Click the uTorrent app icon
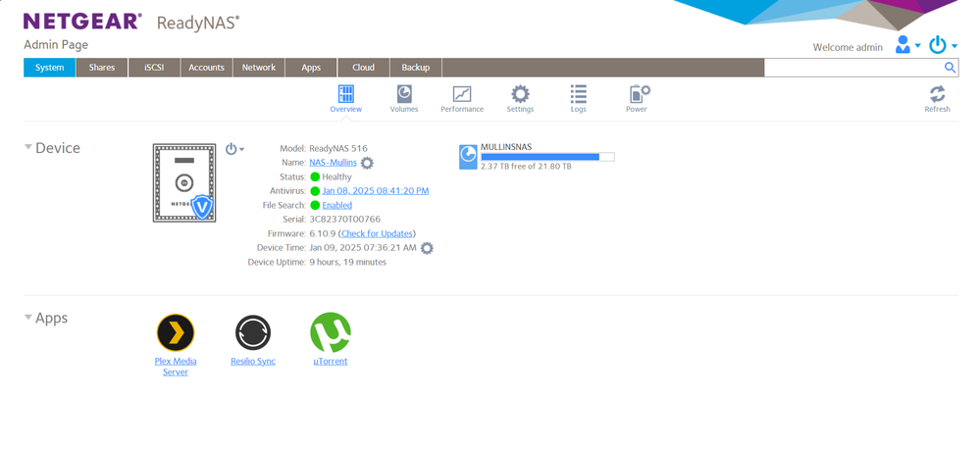This screenshot has width=980, height=449. pyautogui.click(x=331, y=332)
